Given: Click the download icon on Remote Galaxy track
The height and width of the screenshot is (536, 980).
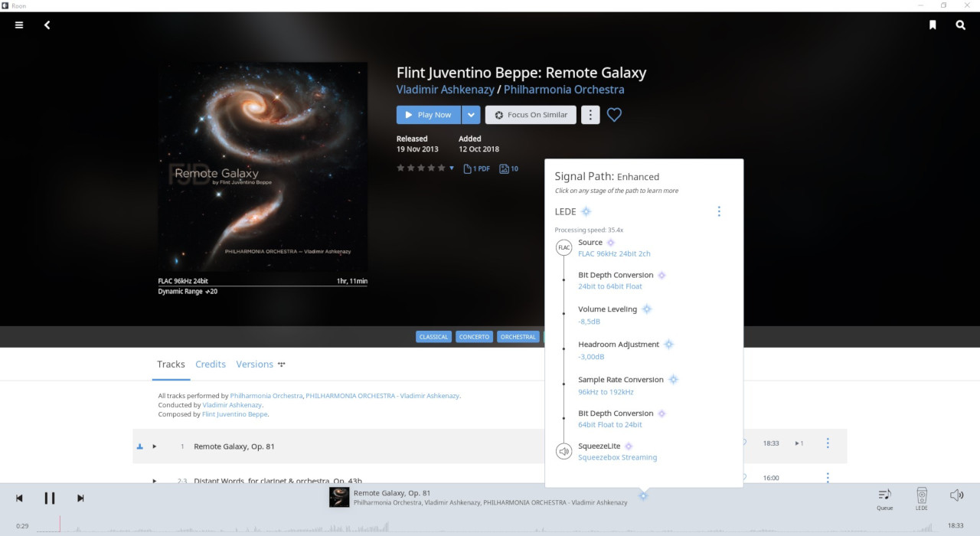Looking at the screenshot, I should 140,446.
